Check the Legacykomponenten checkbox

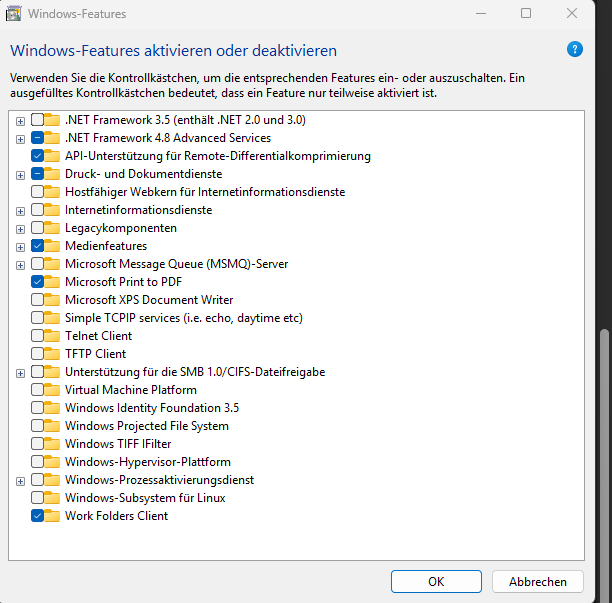tap(37, 228)
